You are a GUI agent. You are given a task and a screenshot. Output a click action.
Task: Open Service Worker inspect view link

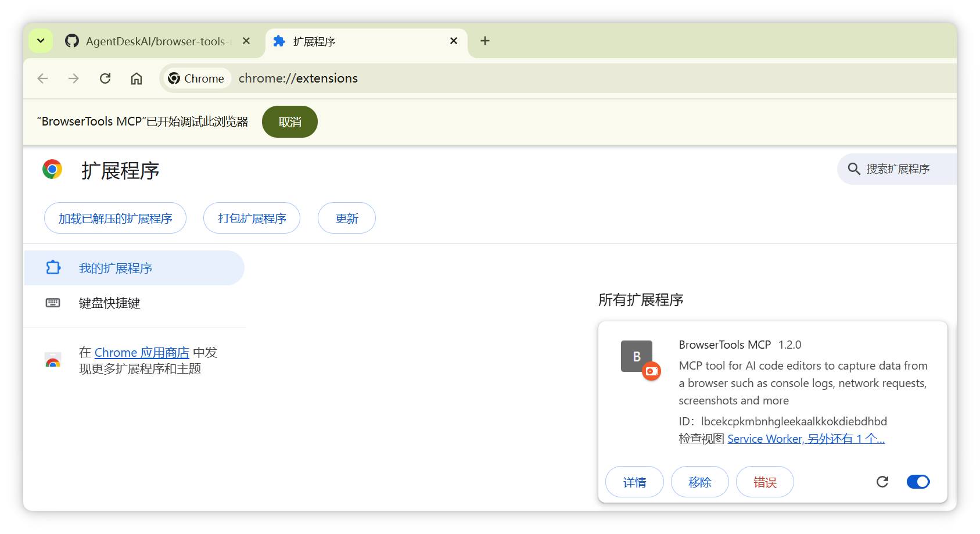coord(765,439)
